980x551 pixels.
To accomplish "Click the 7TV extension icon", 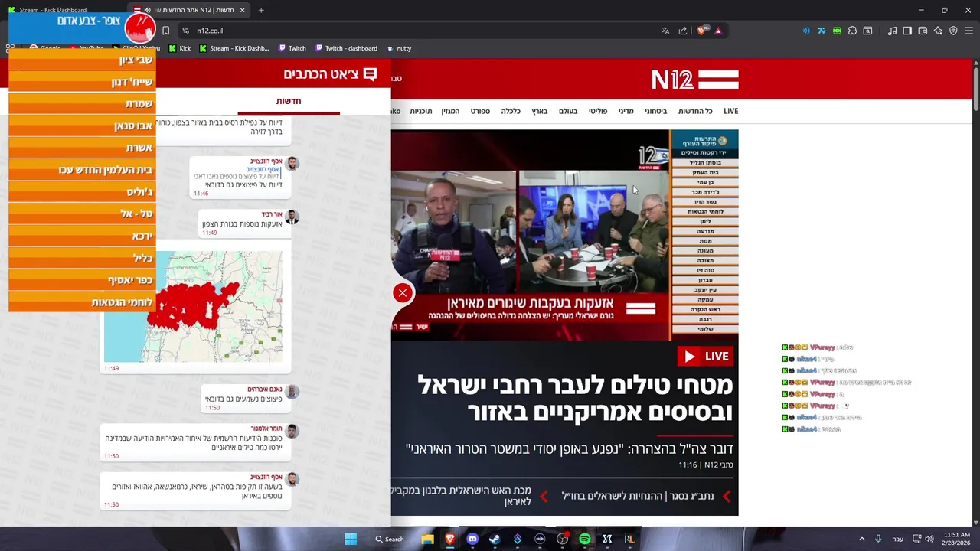I will [822, 31].
